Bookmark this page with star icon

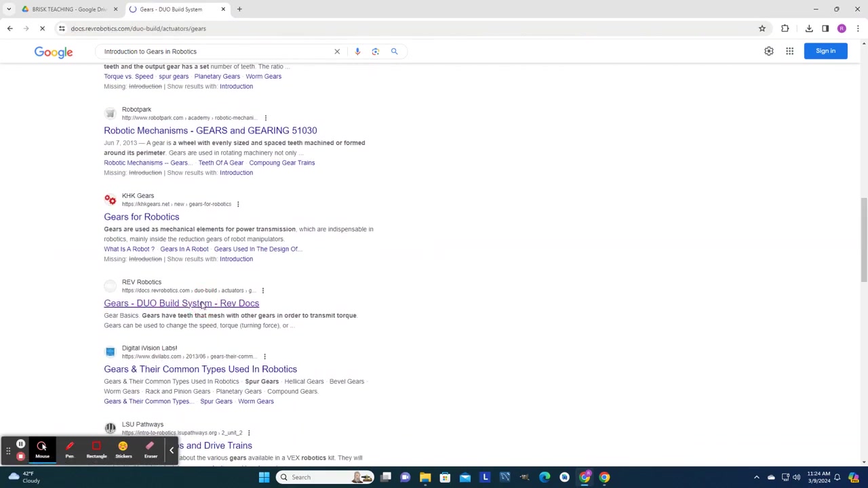762,28
